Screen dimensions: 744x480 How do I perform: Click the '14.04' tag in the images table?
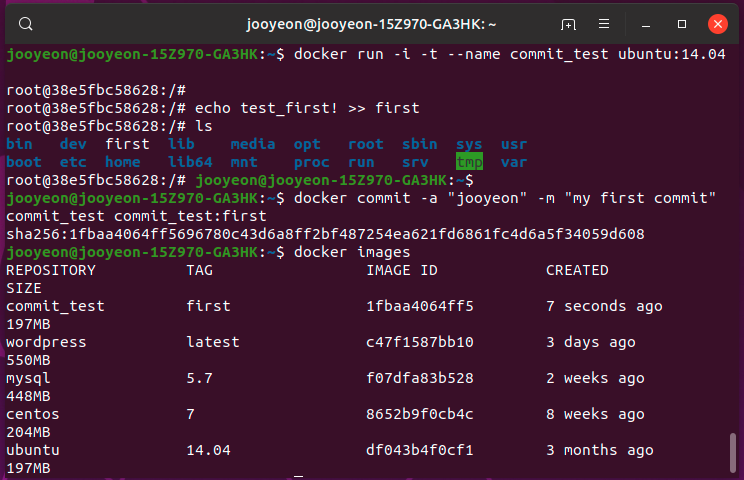(x=208, y=450)
